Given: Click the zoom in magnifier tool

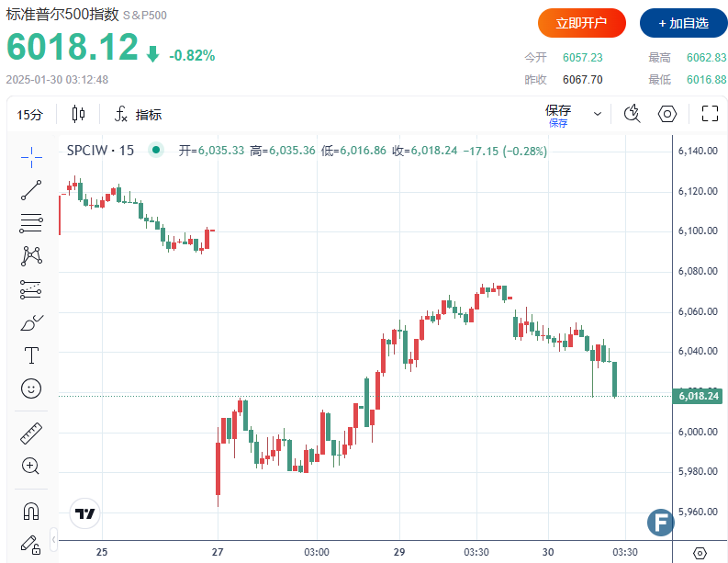Looking at the screenshot, I should (31, 467).
